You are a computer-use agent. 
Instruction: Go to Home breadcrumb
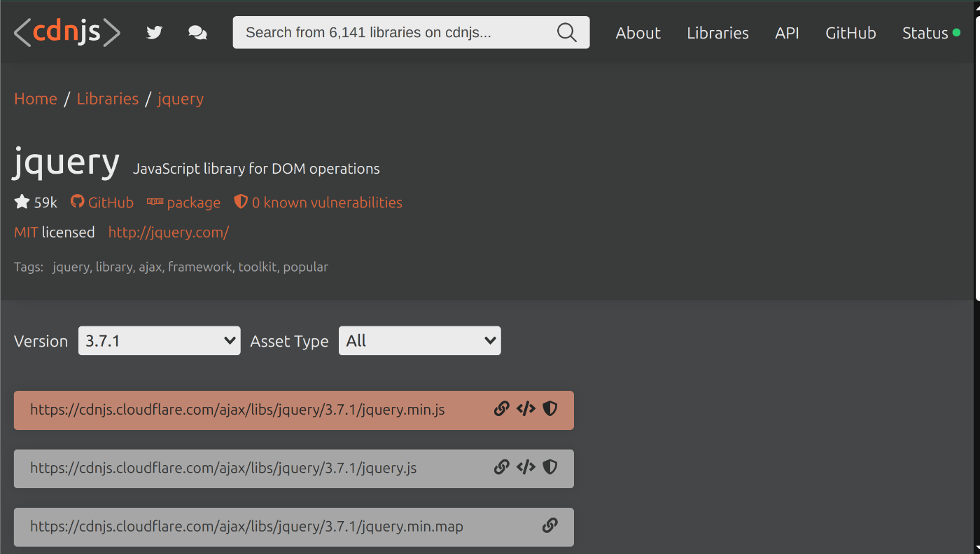tap(36, 99)
